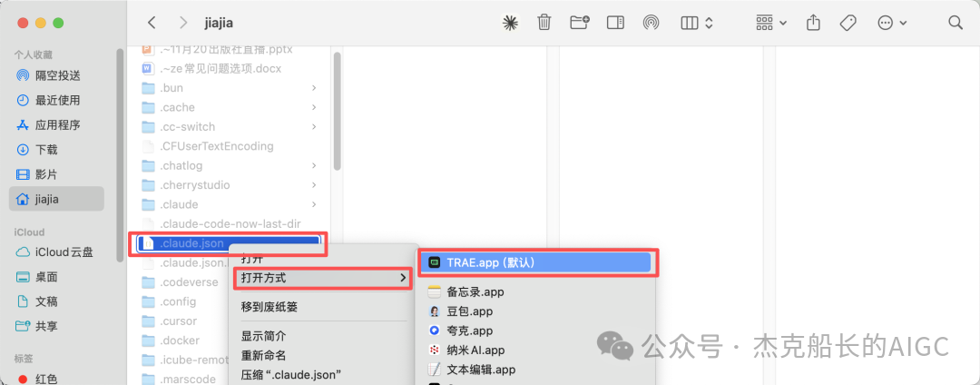Open the group-by grid dropdown

click(771, 23)
